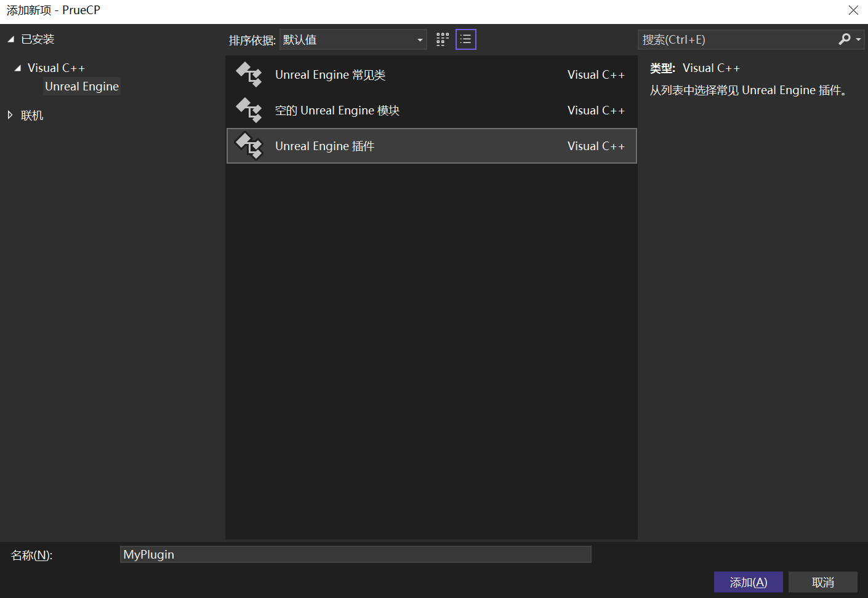Click the search magnifier icon
The image size is (868, 598).
[x=845, y=39]
